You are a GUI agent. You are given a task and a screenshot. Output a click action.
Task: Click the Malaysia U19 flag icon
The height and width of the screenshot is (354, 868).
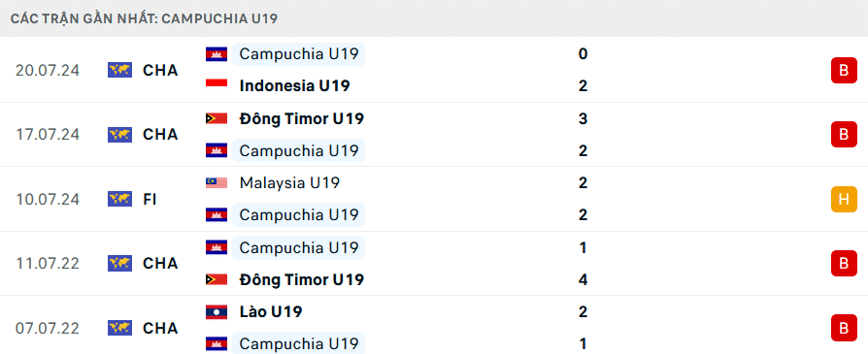[x=217, y=183]
